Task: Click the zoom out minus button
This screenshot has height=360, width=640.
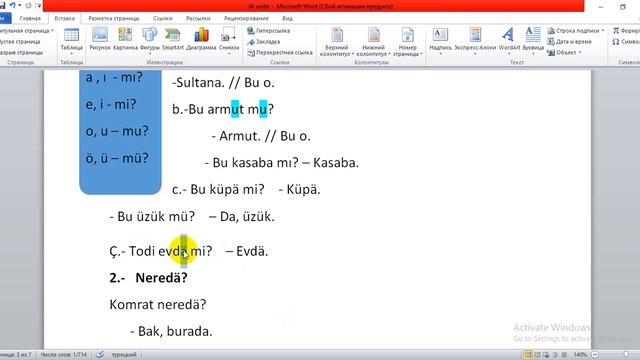Action: (x=595, y=355)
